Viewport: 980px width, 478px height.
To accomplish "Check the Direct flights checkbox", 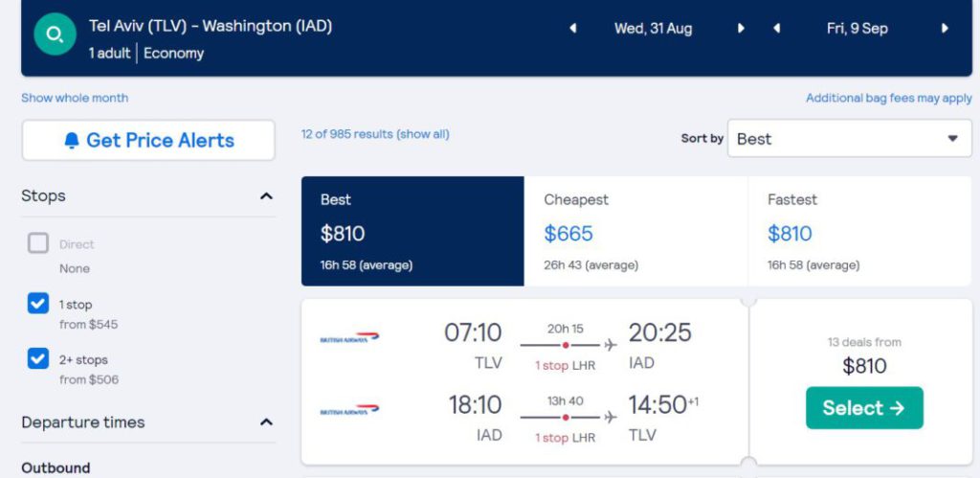I will tap(38, 243).
